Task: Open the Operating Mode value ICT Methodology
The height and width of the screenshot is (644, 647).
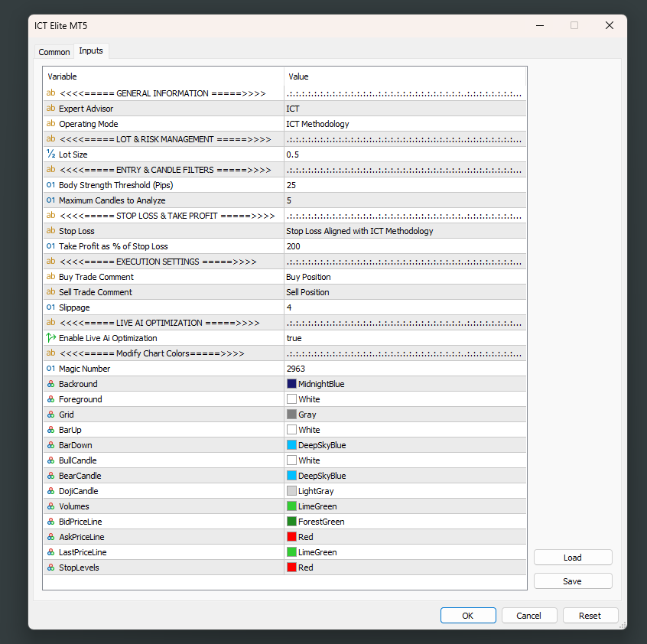Action: tap(405, 124)
